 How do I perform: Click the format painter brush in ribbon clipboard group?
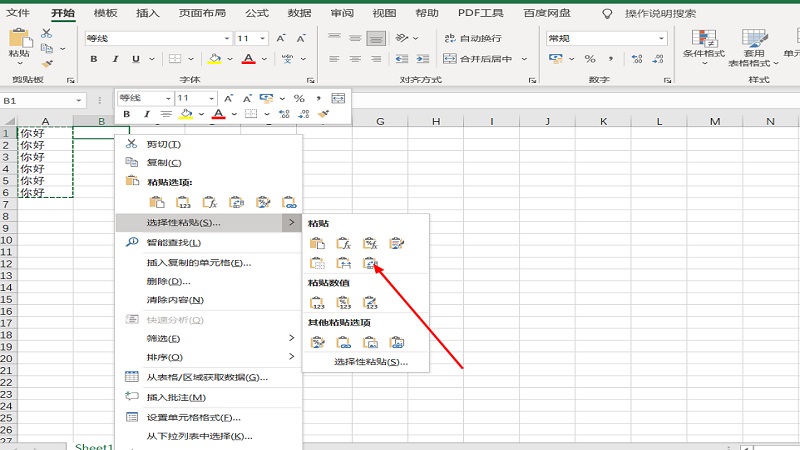46,63
